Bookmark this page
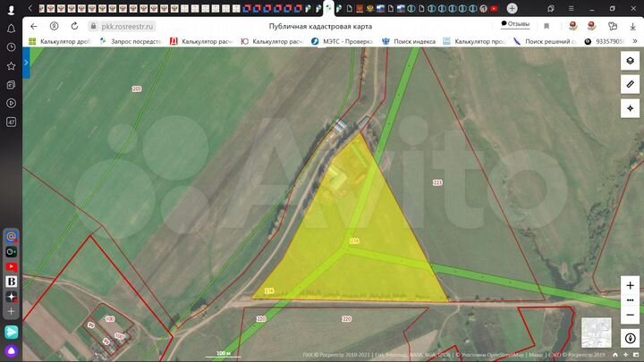The width and height of the screenshot is (644, 362). click(x=547, y=26)
